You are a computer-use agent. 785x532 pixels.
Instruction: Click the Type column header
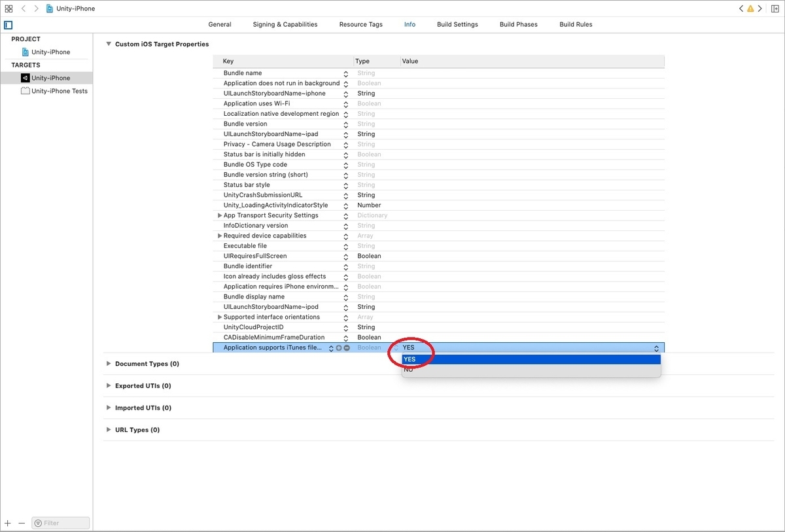(x=377, y=61)
